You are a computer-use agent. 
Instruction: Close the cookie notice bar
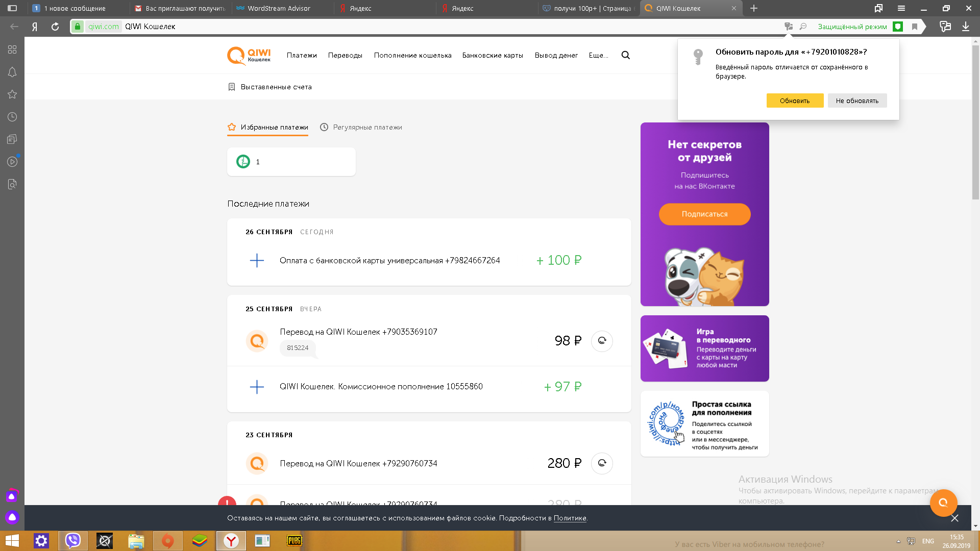954,518
